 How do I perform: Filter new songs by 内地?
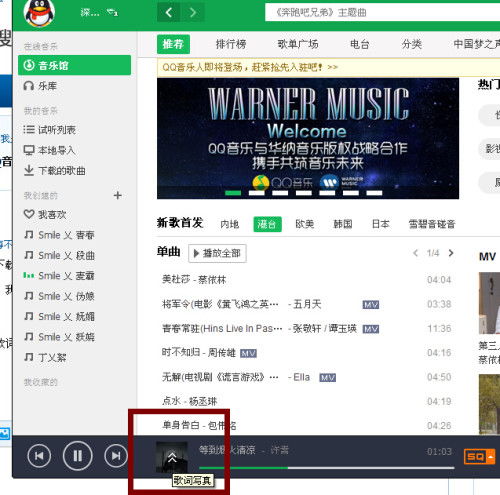pos(230,224)
